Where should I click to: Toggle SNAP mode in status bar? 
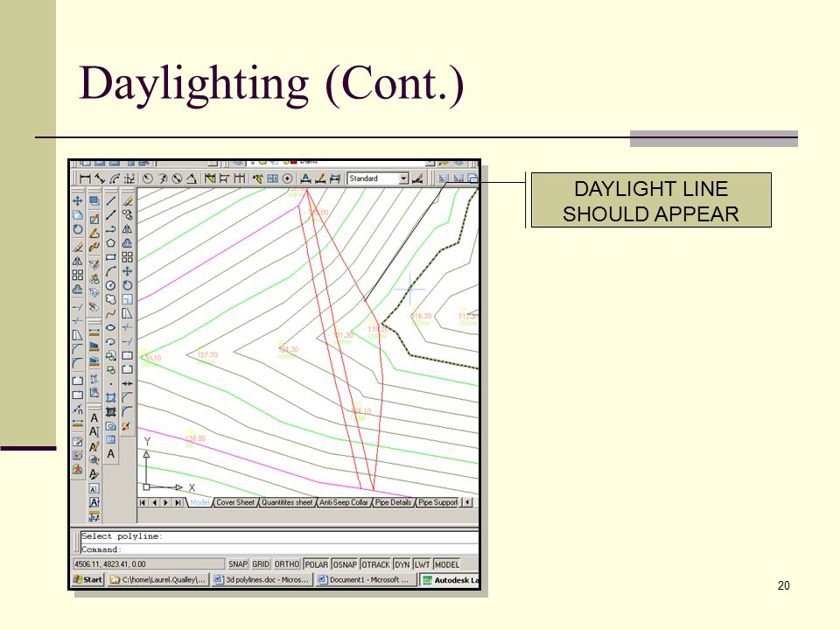238,564
